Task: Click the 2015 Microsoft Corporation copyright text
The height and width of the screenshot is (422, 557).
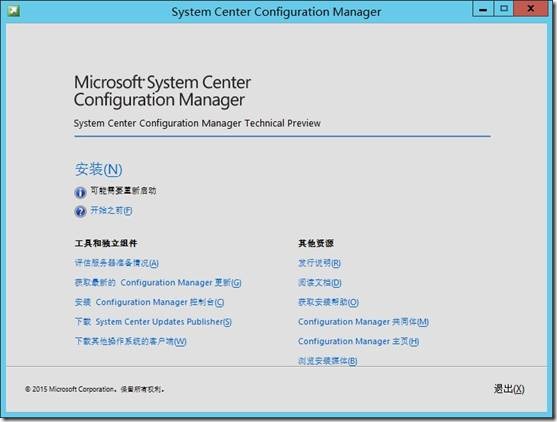Action: [95, 389]
